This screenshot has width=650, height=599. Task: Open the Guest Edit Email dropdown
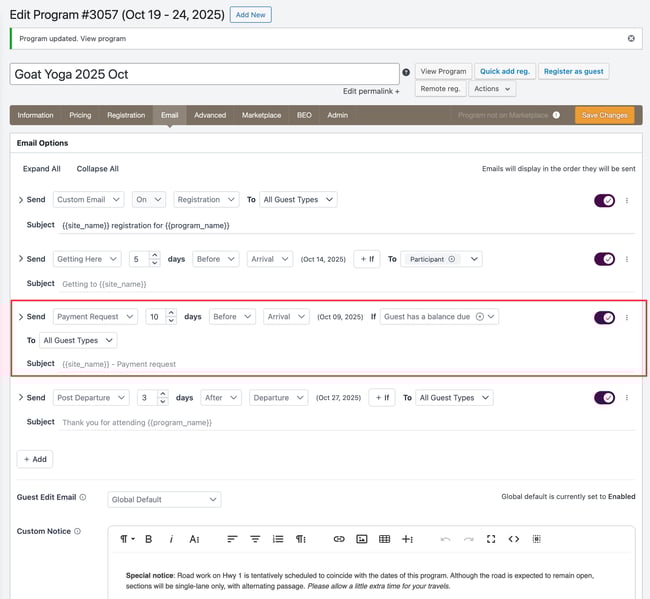(x=164, y=499)
